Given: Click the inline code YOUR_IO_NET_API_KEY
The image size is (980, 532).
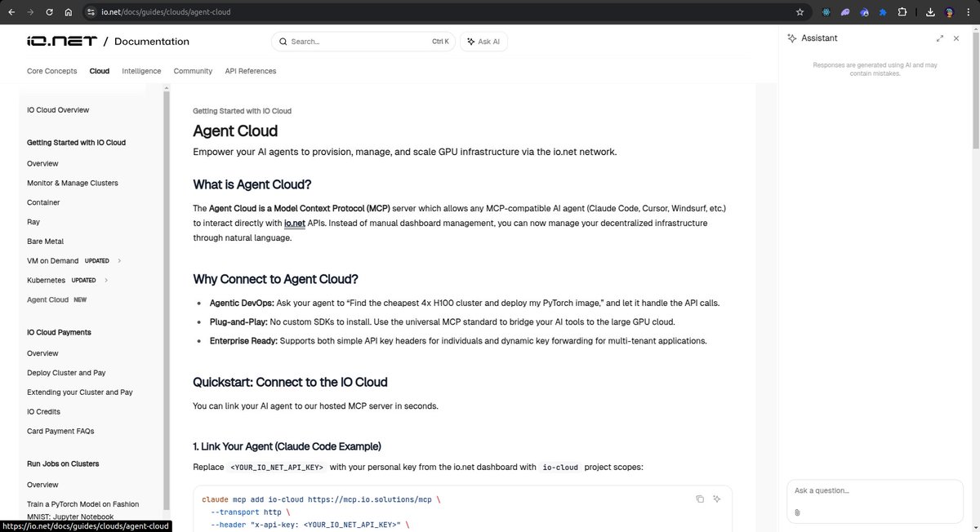Looking at the screenshot, I should [277, 468].
